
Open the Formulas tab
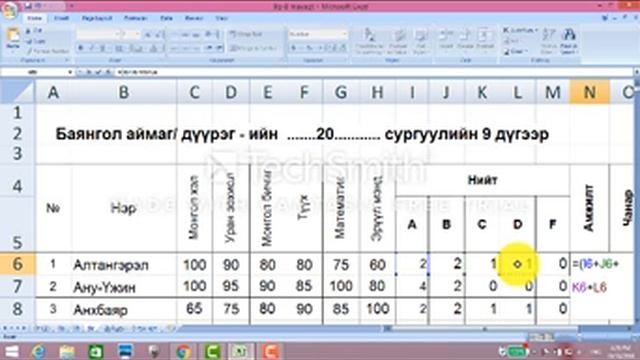[136, 18]
